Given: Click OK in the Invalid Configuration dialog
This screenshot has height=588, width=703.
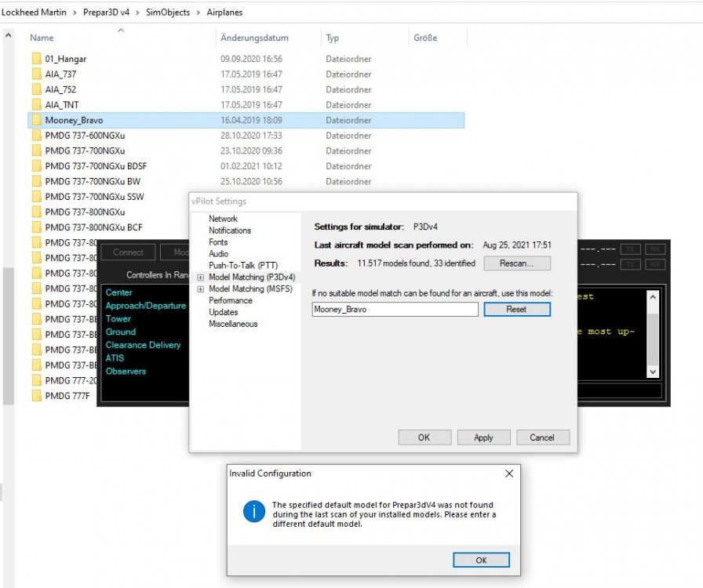Looking at the screenshot, I should coord(481,560).
